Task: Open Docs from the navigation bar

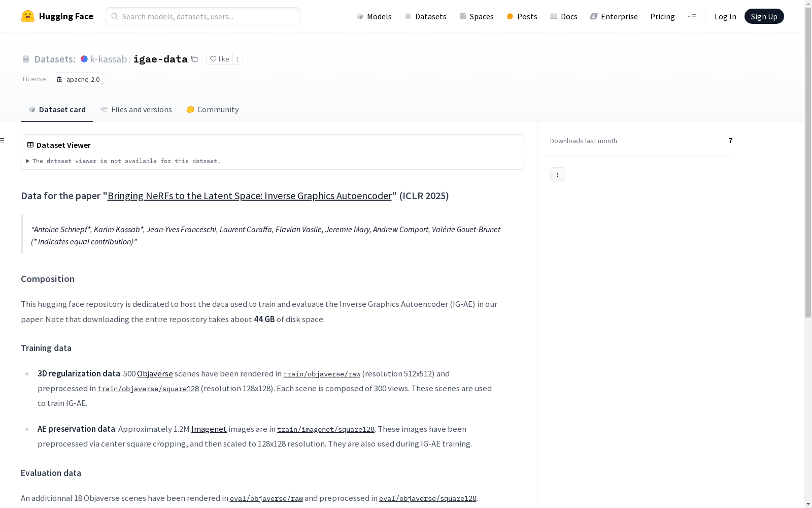Action: (564, 16)
